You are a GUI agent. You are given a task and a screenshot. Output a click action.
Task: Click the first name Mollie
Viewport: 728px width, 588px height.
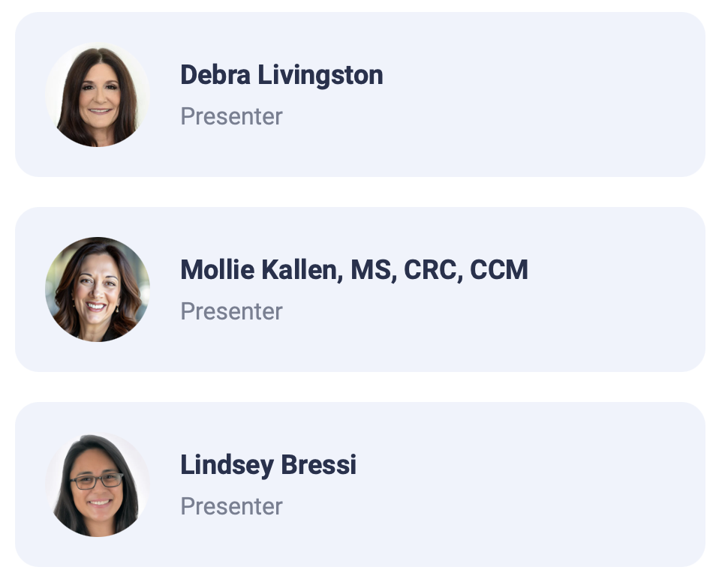coord(218,270)
